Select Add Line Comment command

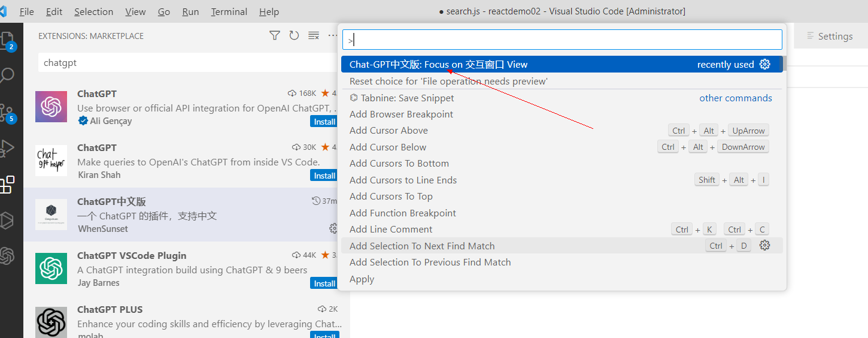click(x=562, y=229)
